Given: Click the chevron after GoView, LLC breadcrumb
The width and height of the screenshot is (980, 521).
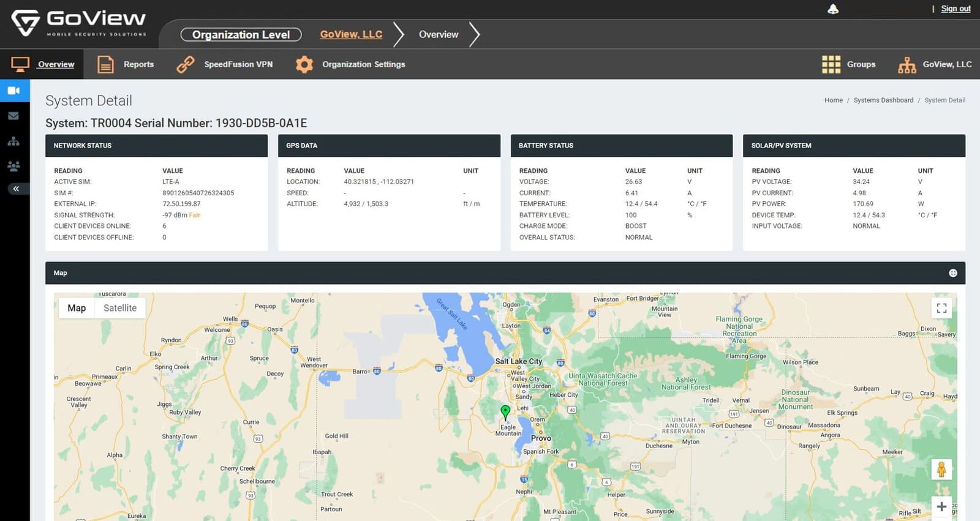Looking at the screenshot, I should coord(399,34).
